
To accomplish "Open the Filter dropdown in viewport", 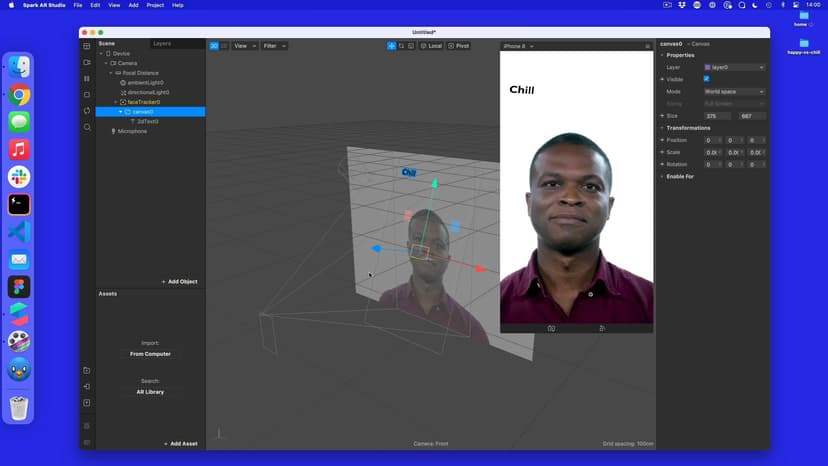I will [x=275, y=46].
